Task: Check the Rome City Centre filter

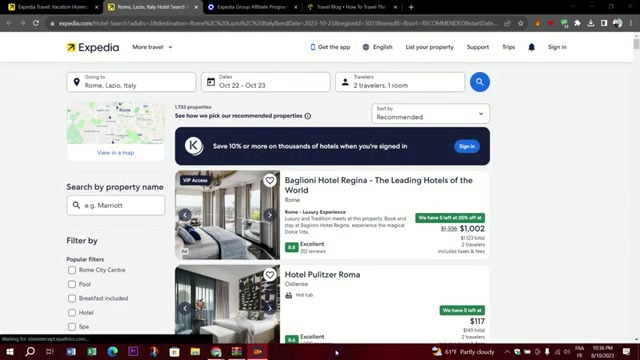Action: pos(72,270)
